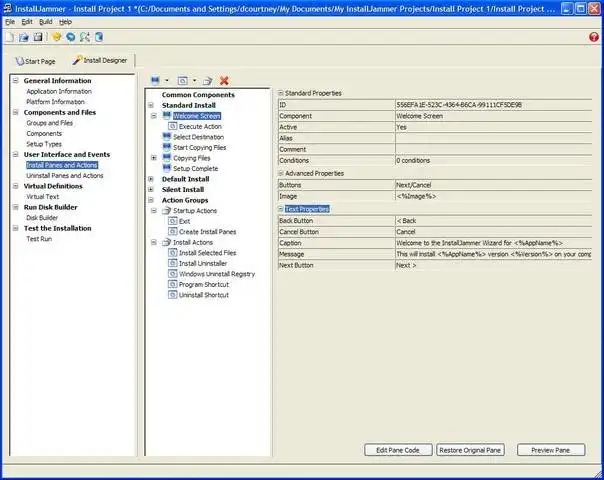Open the Build menu
Image resolution: width=604 pixels, height=480 pixels.
(46, 22)
